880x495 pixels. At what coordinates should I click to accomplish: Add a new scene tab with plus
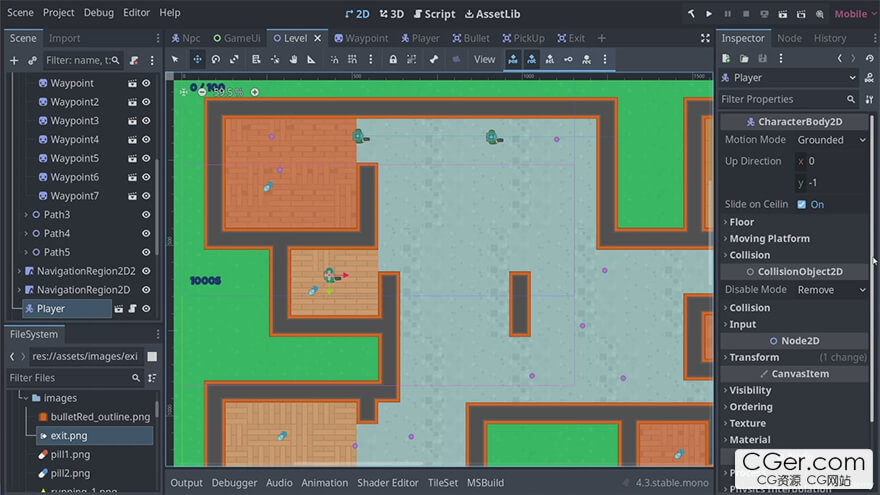(x=602, y=38)
